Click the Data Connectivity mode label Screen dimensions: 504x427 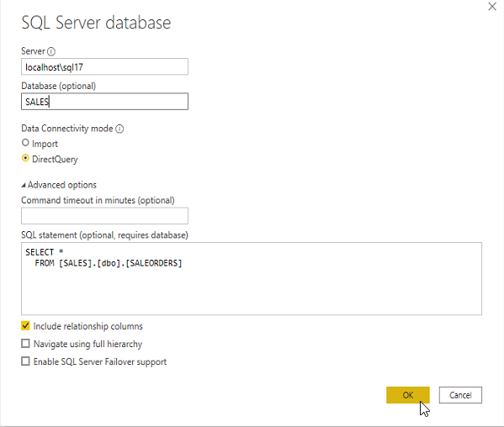pos(67,129)
